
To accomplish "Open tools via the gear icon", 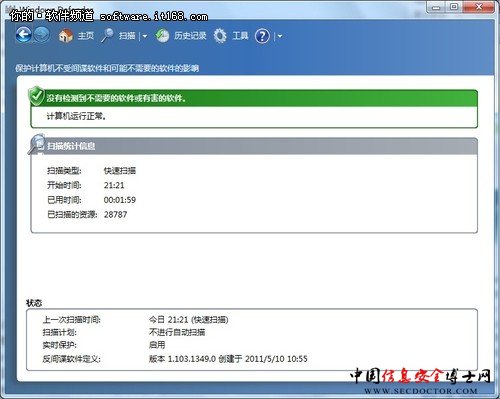I will coord(220,36).
